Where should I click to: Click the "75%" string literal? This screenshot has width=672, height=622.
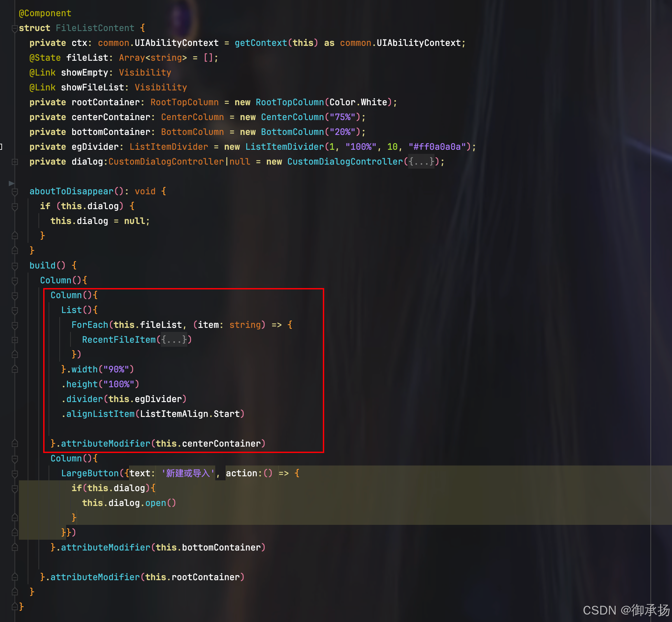(342, 117)
